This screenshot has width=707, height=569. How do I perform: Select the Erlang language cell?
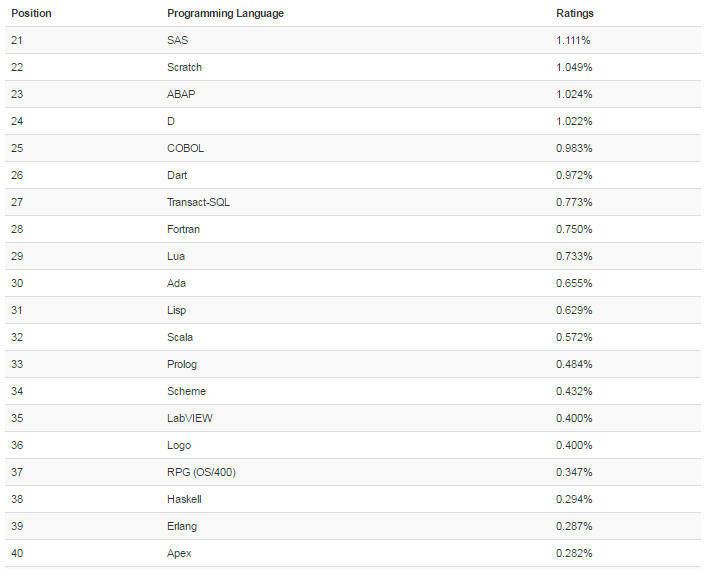182,526
